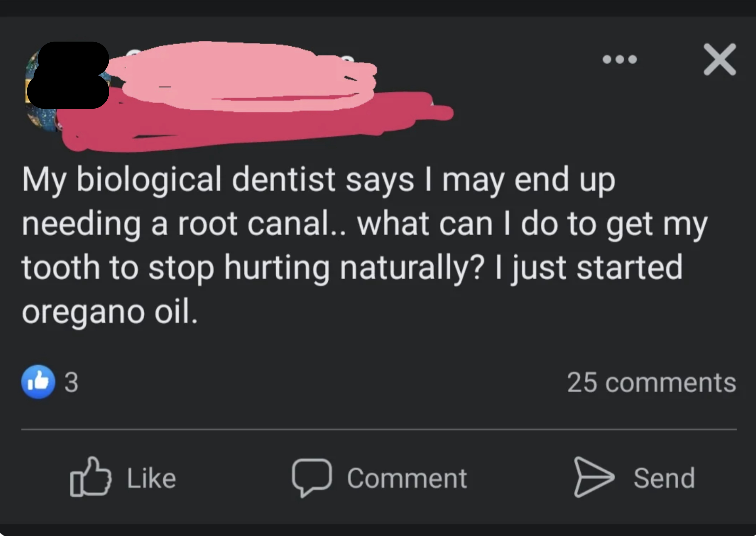Click the outlined thumbs-up Like icon

pos(90,477)
